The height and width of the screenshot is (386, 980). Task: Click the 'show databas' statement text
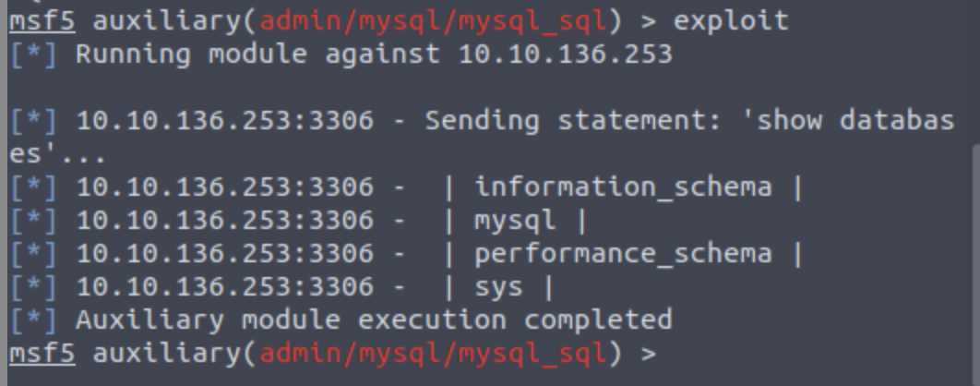pos(855,120)
